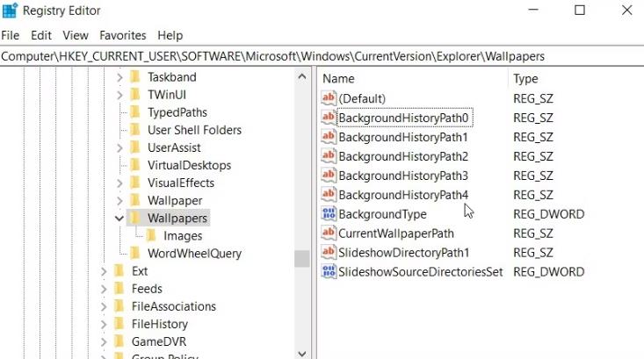Click the CurrentWallpaperPath string icon
The image size is (644, 359).
329,233
